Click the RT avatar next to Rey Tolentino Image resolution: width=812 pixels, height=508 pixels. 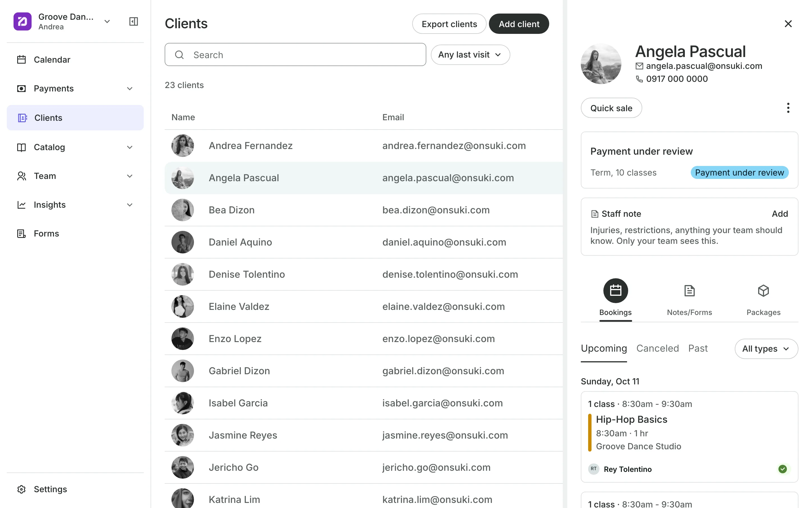(593, 469)
